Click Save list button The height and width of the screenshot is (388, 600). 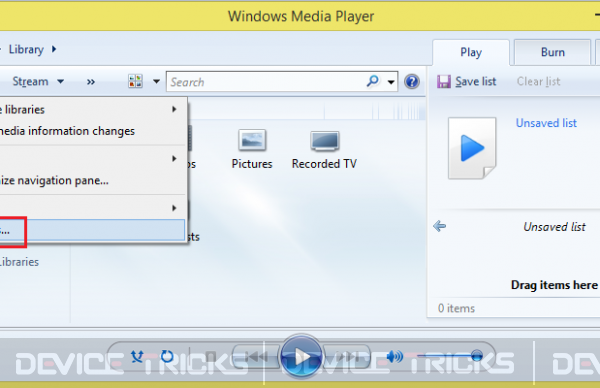point(467,82)
